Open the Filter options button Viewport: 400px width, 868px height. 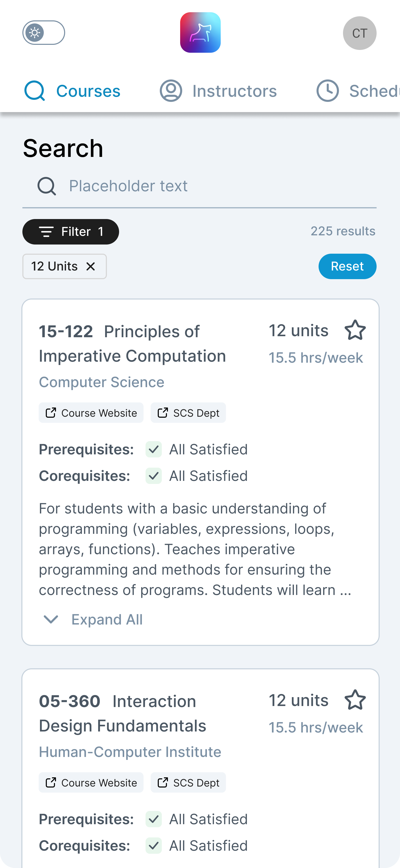click(71, 232)
